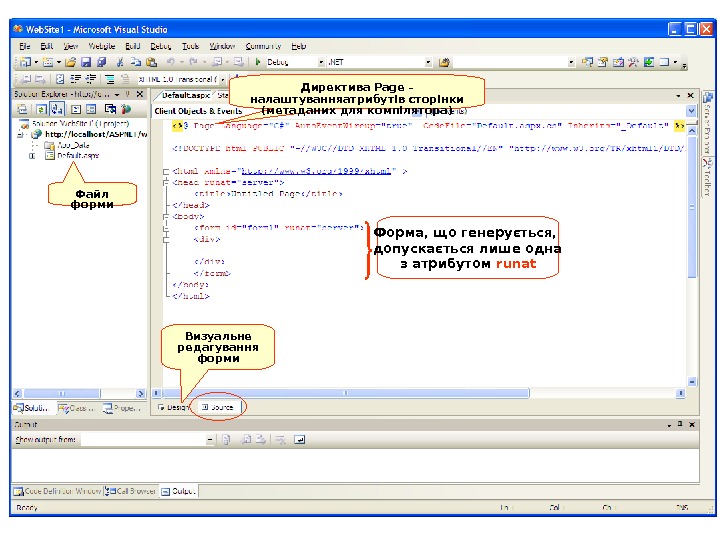This screenshot has height=540, width=720.
Task: Click the Find in Files folder icon
Action: pos(444,62)
